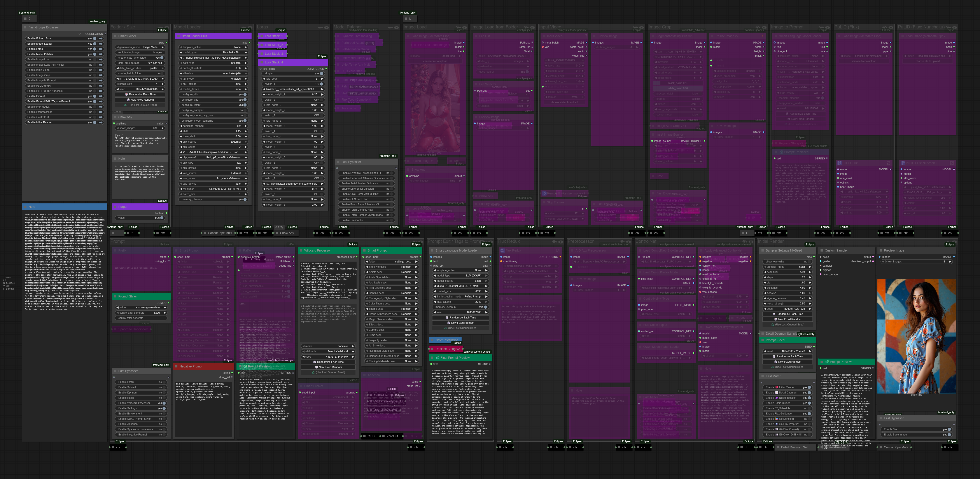
Task: Collapse the Preview Image node via title dot
Action: [880, 251]
